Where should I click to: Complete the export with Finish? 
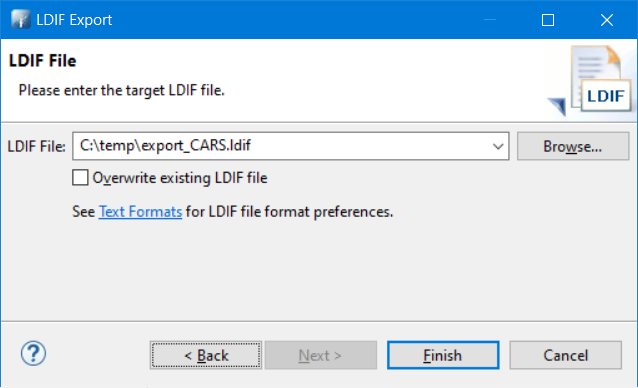click(x=443, y=355)
